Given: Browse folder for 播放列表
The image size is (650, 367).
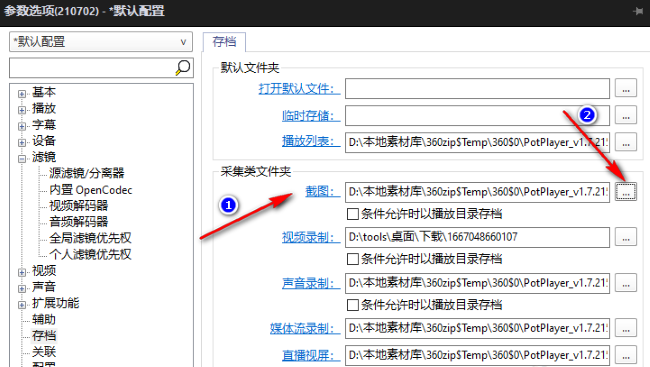Looking at the screenshot, I should click(626, 143).
